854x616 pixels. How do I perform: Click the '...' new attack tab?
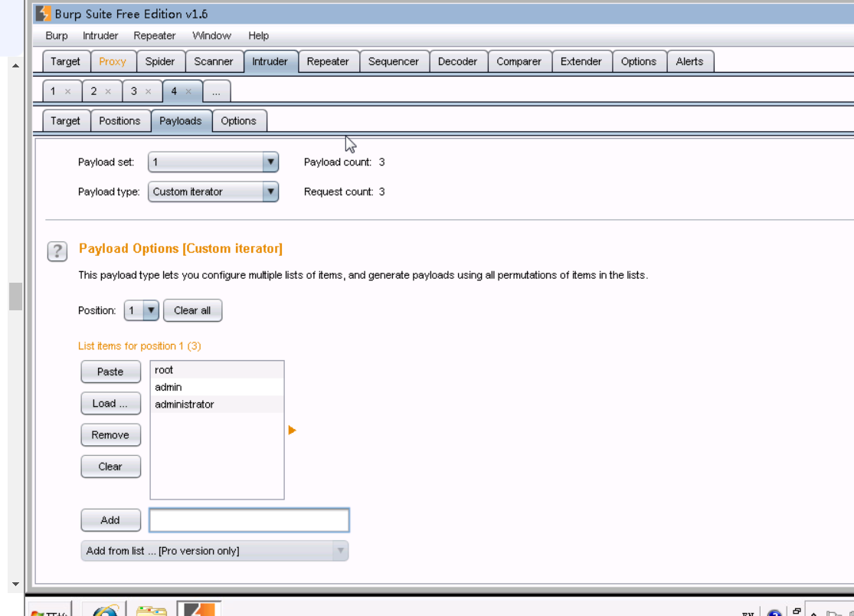(x=217, y=91)
